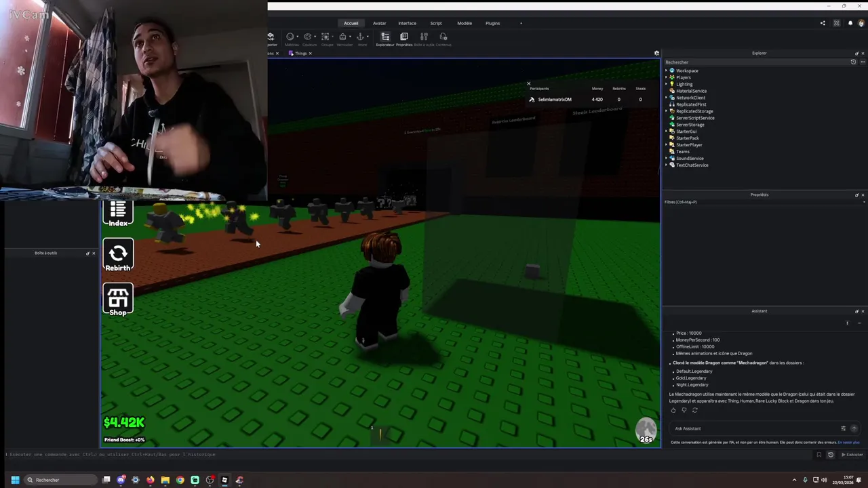Open the command bar history icon
This screenshot has width=868, height=488.
click(830, 455)
